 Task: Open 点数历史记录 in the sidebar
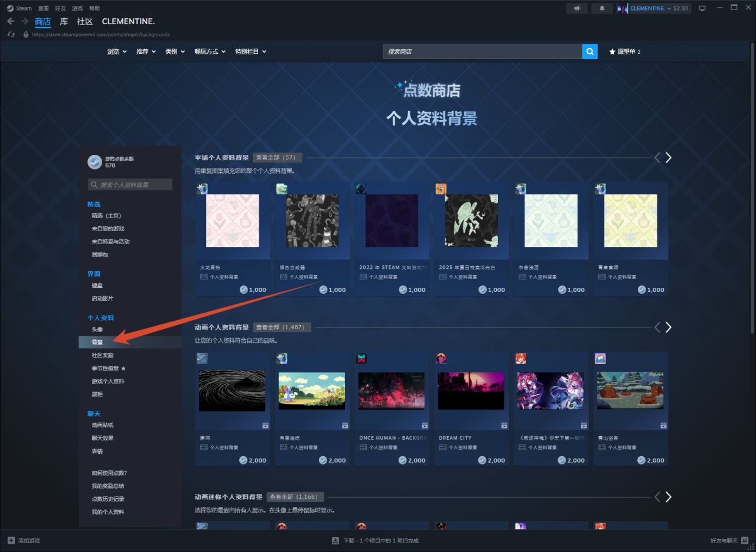[x=108, y=499]
